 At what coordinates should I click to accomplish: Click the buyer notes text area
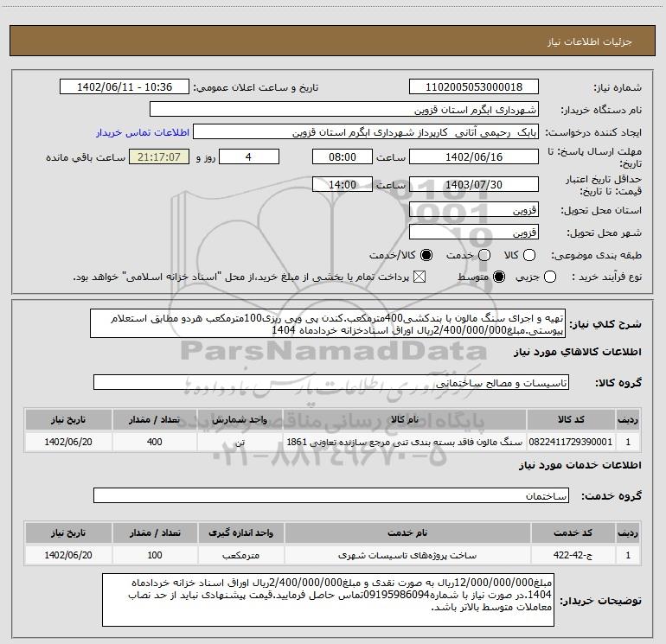click(328, 600)
